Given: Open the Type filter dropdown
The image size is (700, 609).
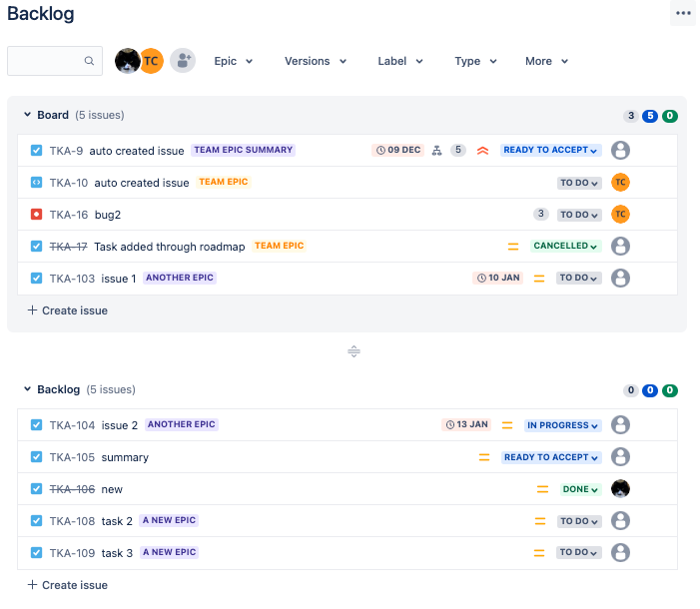Looking at the screenshot, I should coord(475,61).
